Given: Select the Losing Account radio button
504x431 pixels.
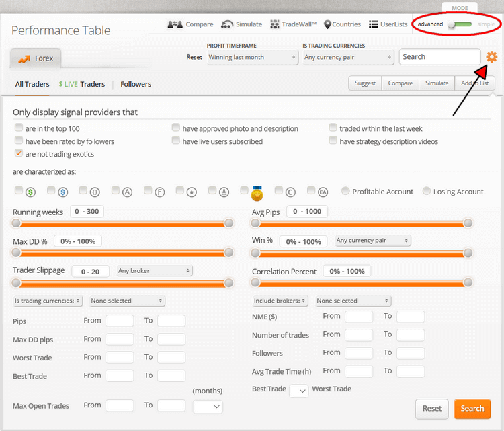Looking at the screenshot, I should pos(427,191).
